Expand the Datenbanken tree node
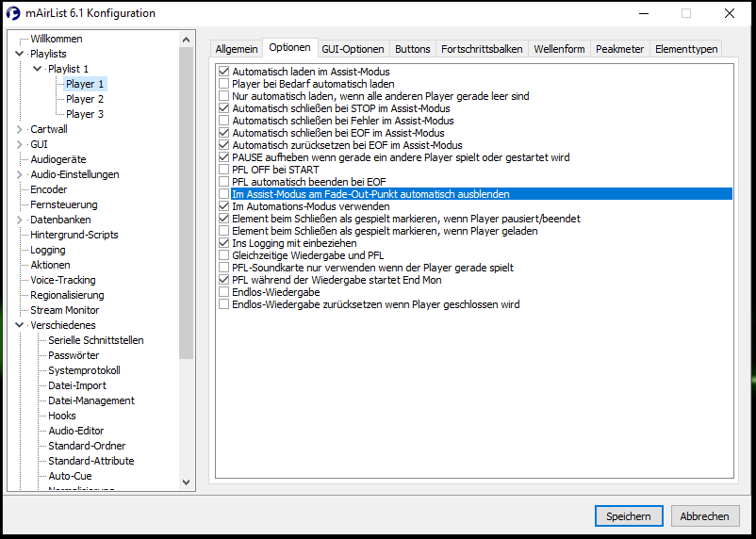The width and height of the screenshot is (756, 539). tap(20, 220)
